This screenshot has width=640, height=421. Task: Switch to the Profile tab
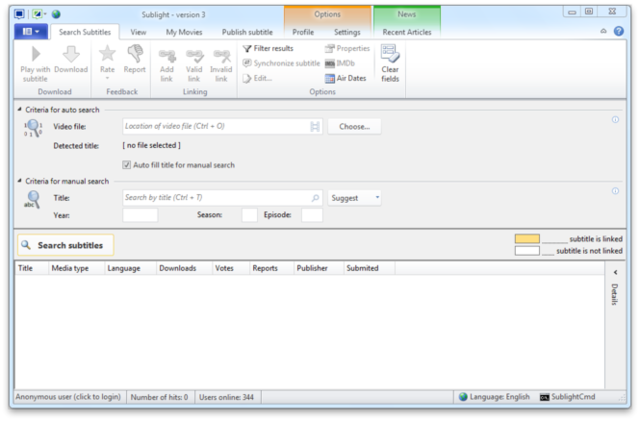tap(303, 32)
